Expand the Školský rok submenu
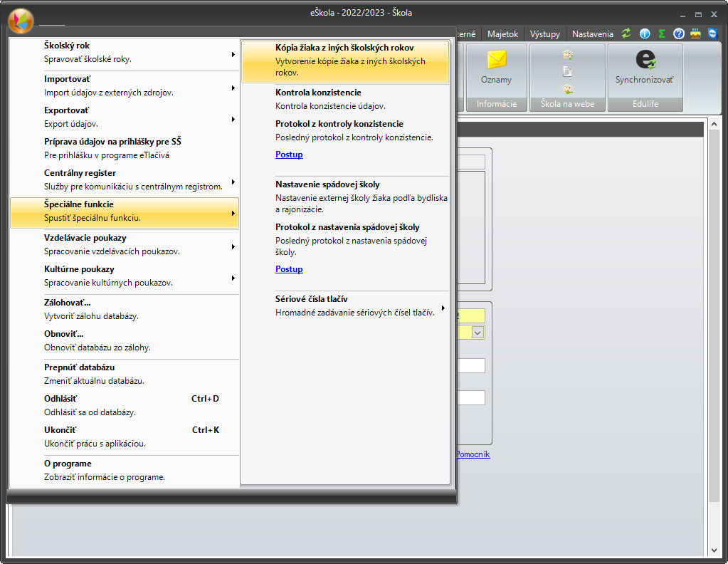This screenshot has height=564, width=728. point(125,53)
